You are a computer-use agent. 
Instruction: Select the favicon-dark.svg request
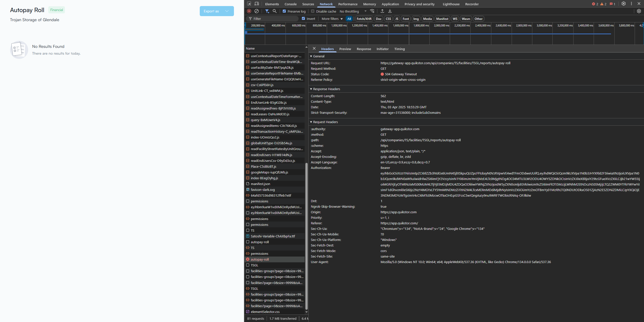pos(275,190)
